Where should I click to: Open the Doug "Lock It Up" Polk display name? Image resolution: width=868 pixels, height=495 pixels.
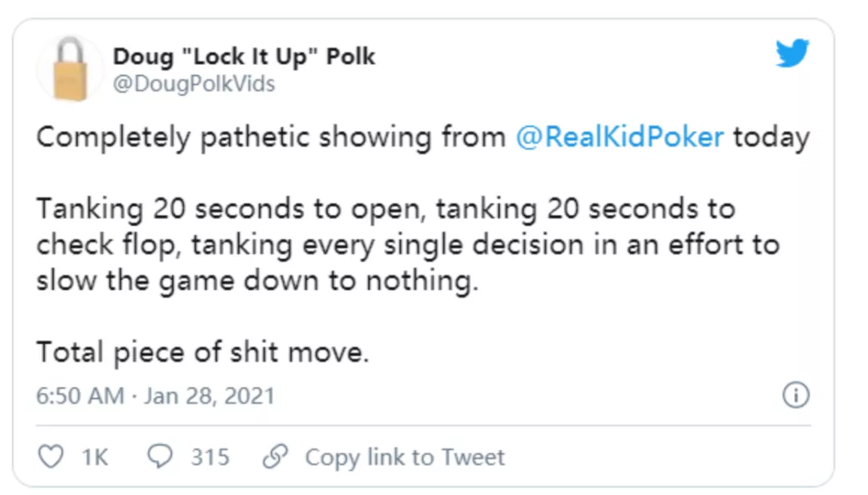[244, 56]
